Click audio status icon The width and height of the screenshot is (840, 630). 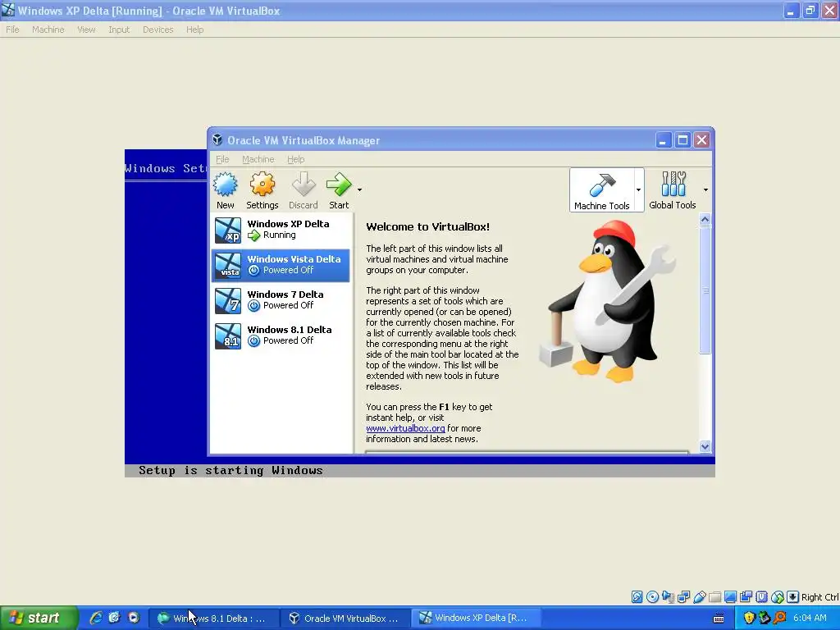(x=668, y=597)
